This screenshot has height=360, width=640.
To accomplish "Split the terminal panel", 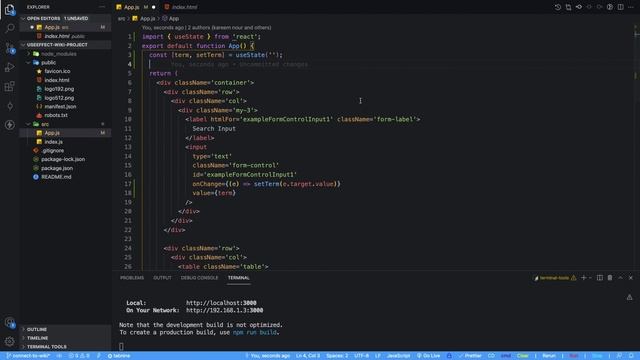I will (600, 278).
